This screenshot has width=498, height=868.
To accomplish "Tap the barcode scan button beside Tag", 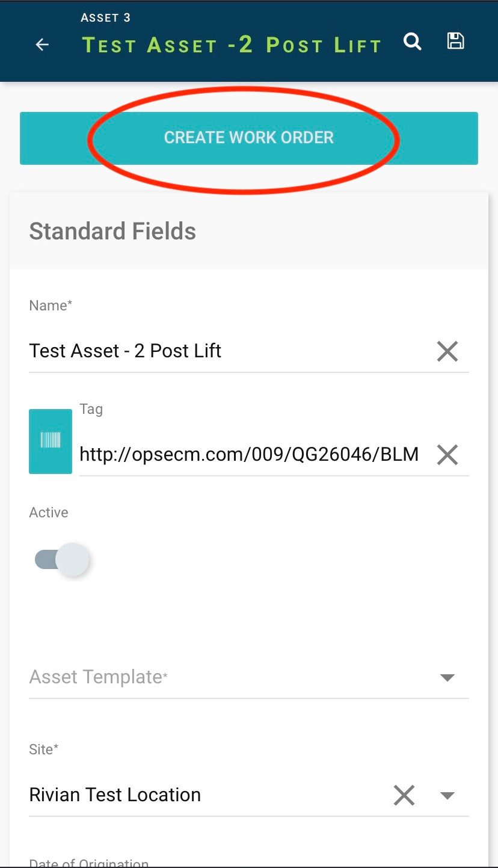I will (51, 441).
